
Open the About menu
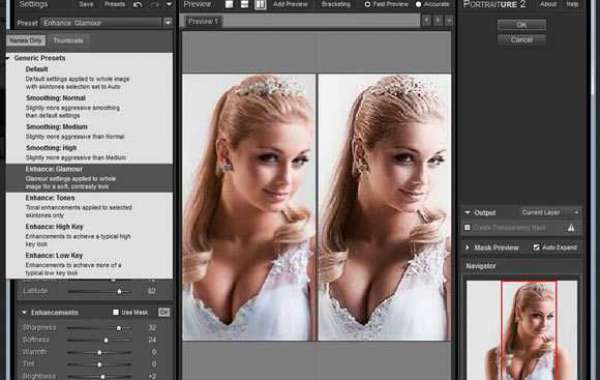click(548, 4)
